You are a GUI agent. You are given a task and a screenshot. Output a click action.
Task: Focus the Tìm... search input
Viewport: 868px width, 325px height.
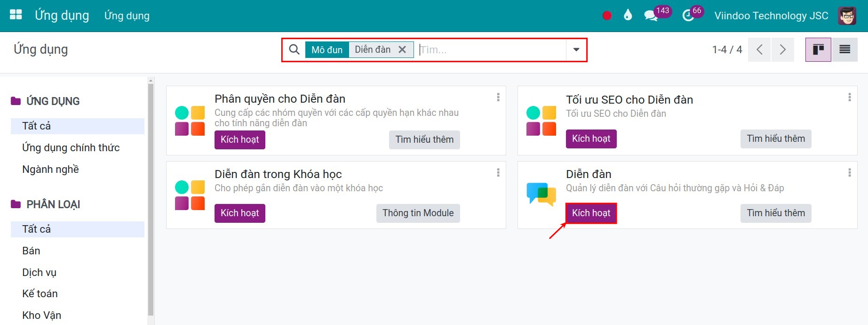492,49
